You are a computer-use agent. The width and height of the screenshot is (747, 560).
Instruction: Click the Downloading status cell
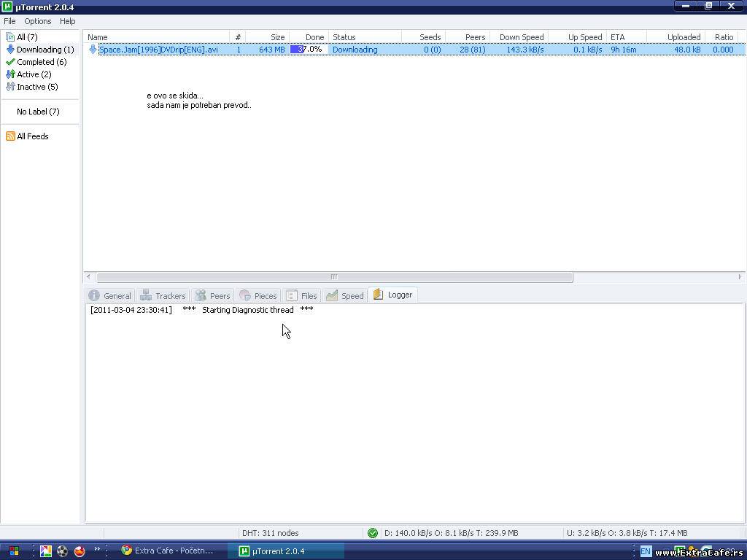coord(355,50)
